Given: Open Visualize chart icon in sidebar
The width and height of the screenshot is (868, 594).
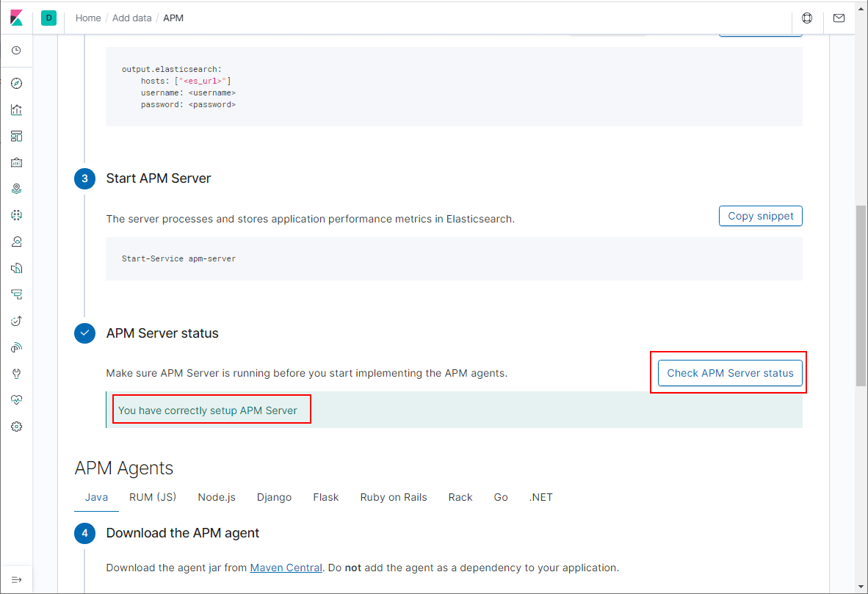Looking at the screenshot, I should [17, 109].
